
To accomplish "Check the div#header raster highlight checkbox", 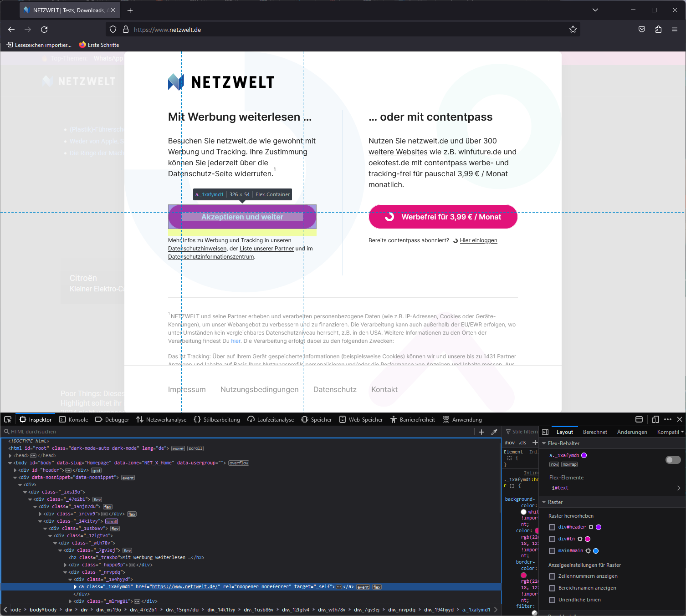I will coord(553,527).
